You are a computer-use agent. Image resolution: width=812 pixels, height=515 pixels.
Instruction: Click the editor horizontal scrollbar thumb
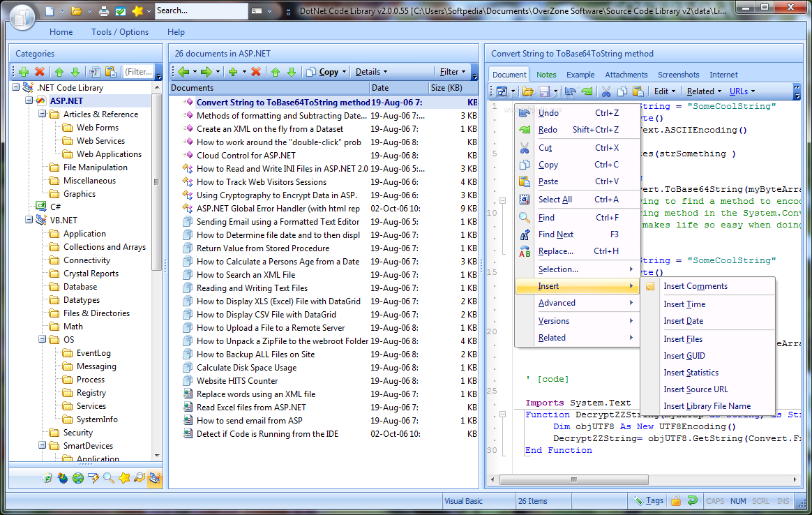pos(574,480)
